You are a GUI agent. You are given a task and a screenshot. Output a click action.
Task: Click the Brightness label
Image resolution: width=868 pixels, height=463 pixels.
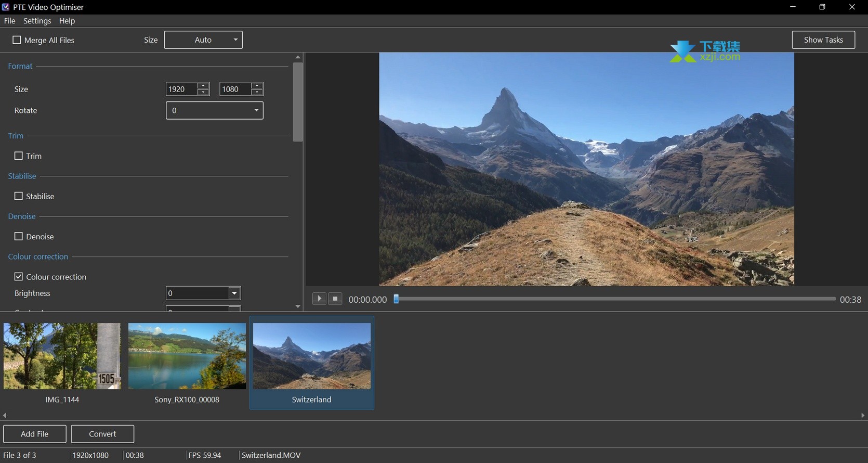[x=32, y=293]
